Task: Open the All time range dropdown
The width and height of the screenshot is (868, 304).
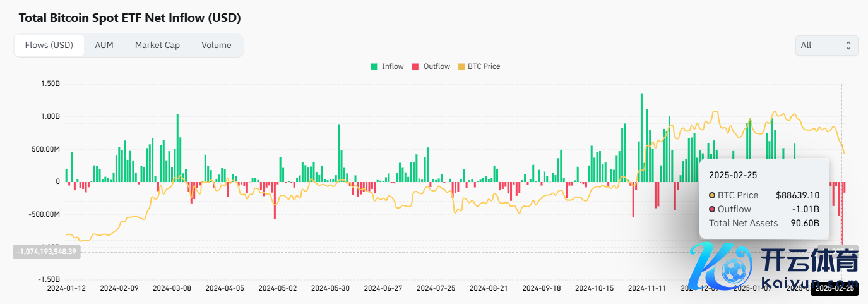Action: click(x=826, y=46)
